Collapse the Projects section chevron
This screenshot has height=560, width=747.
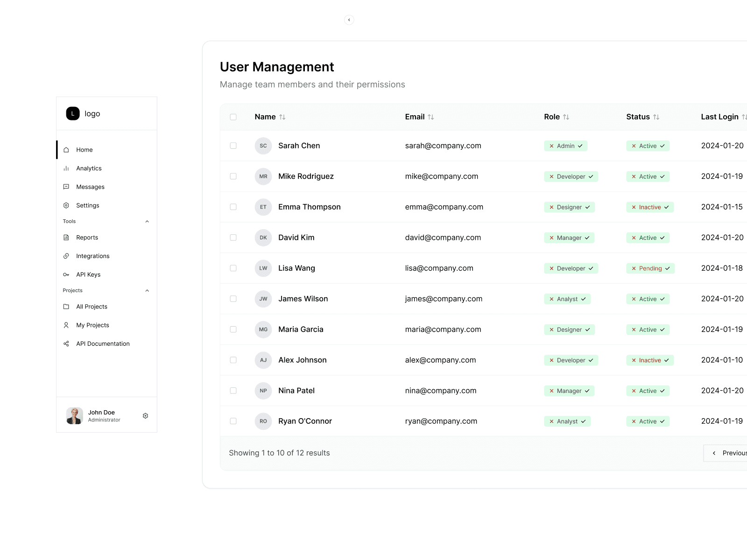(147, 291)
